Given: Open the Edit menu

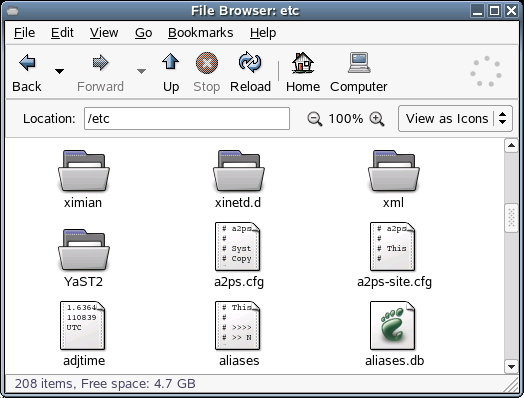Looking at the screenshot, I should (62, 33).
